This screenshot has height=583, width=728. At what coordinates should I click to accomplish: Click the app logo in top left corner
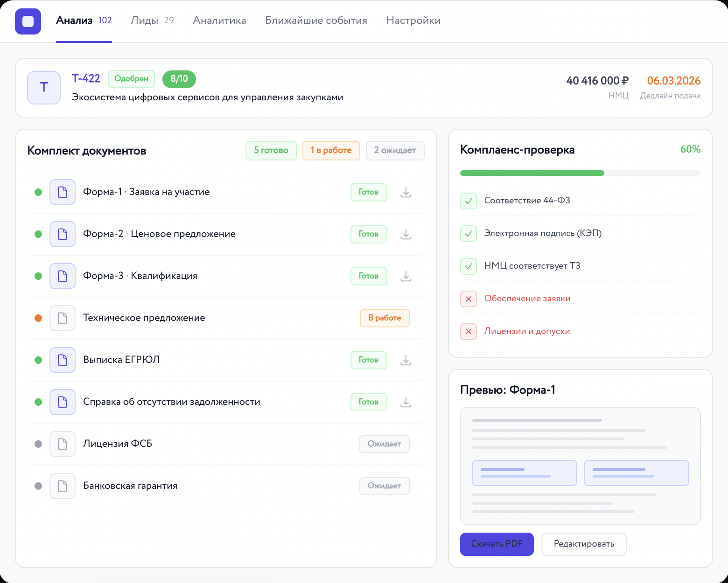(28, 21)
